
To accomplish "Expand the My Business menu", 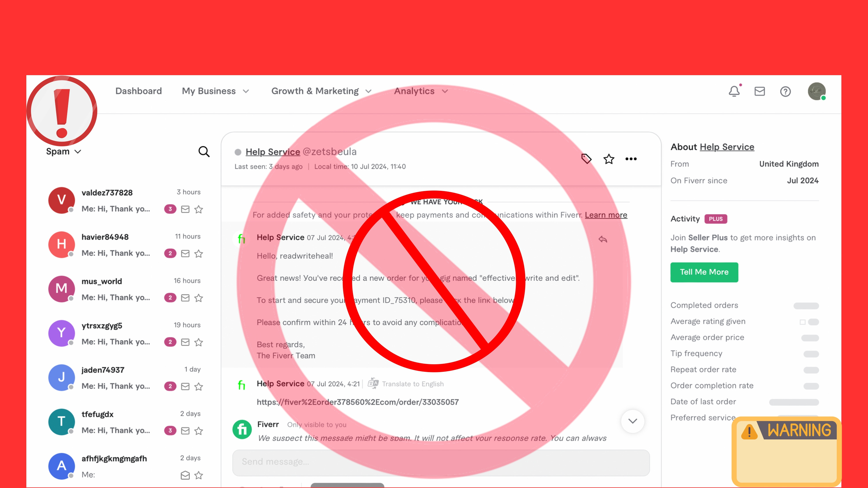I will pos(215,91).
